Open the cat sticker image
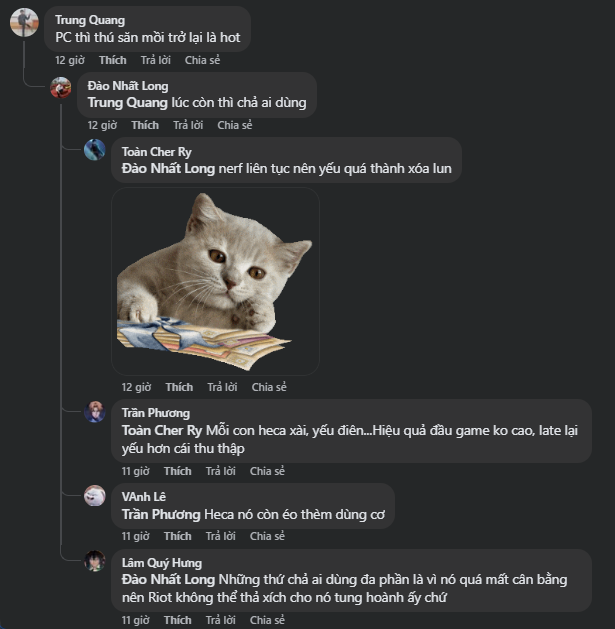615x629 pixels. coord(215,281)
